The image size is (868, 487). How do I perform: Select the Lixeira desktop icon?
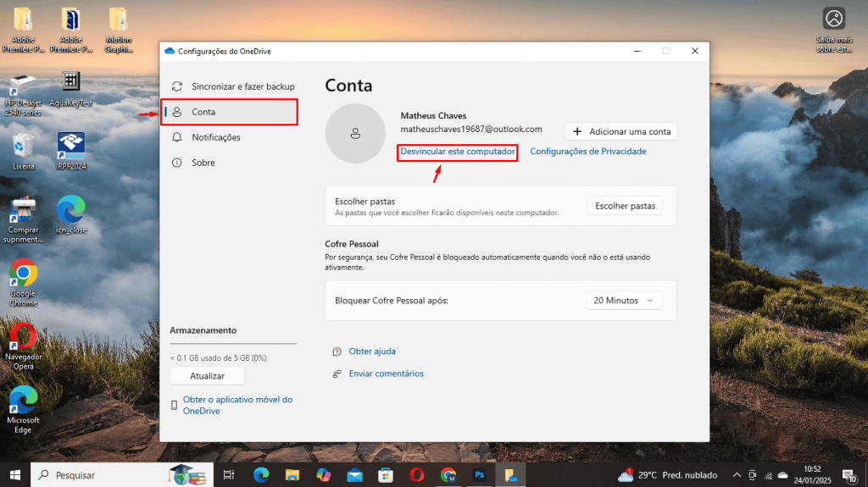pyautogui.click(x=23, y=151)
